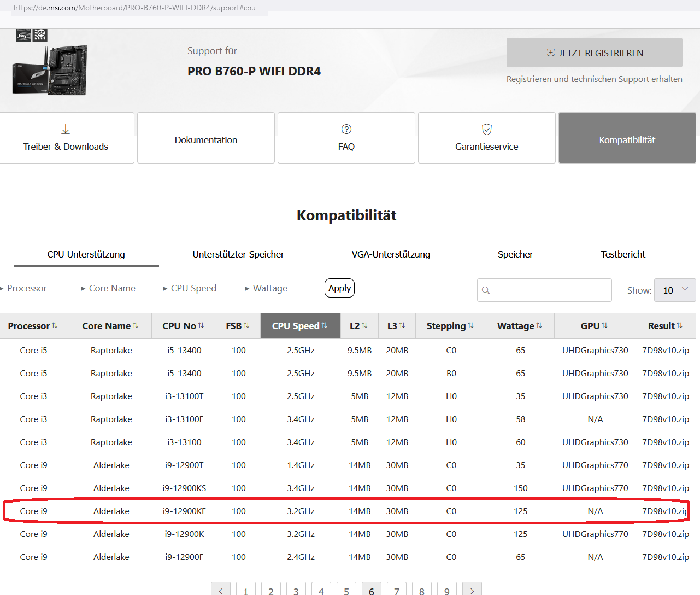Click the JETZT REGISTRIEREN button
The width and height of the screenshot is (700, 595).
(595, 52)
